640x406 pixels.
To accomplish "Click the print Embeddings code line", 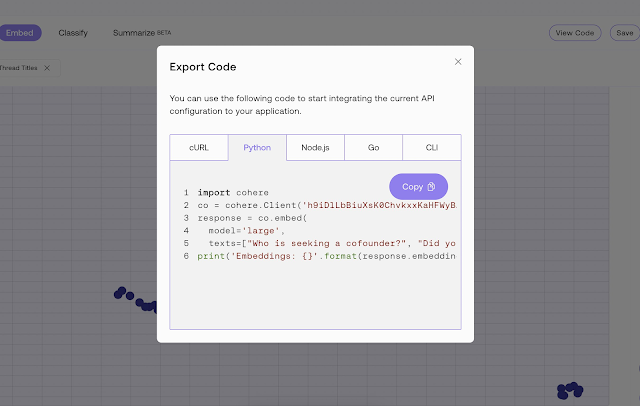I will click(327, 256).
